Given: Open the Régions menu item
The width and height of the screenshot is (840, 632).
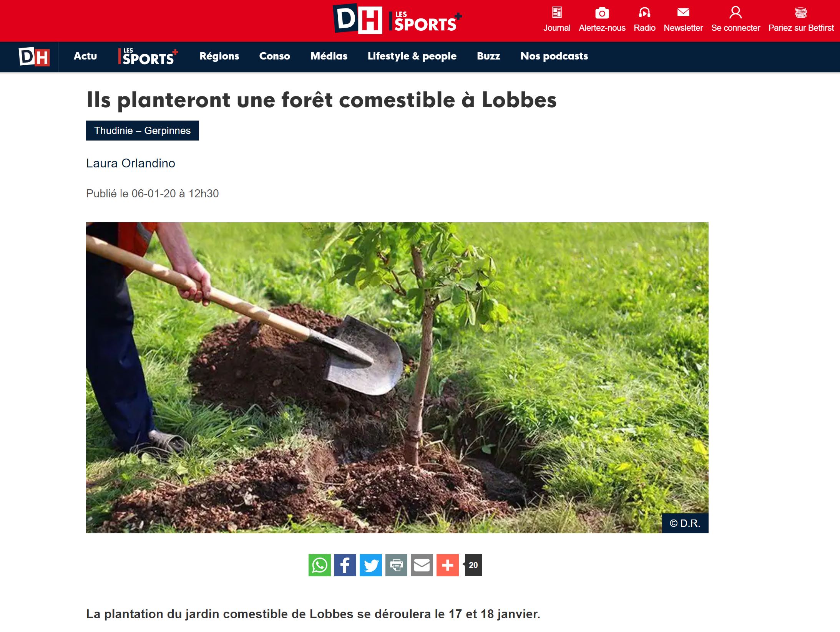Looking at the screenshot, I should tap(219, 56).
